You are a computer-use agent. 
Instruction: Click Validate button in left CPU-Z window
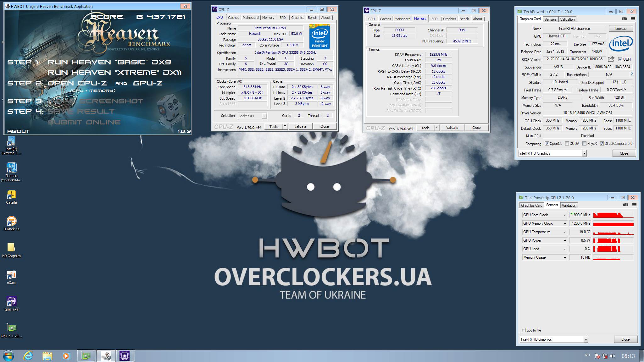[x=300, y=126]
